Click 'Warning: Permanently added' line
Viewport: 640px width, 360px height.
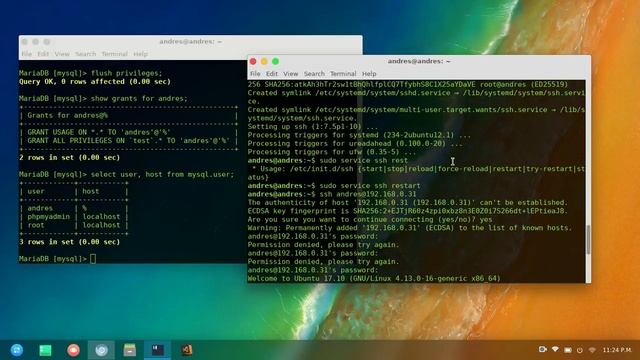410,228
